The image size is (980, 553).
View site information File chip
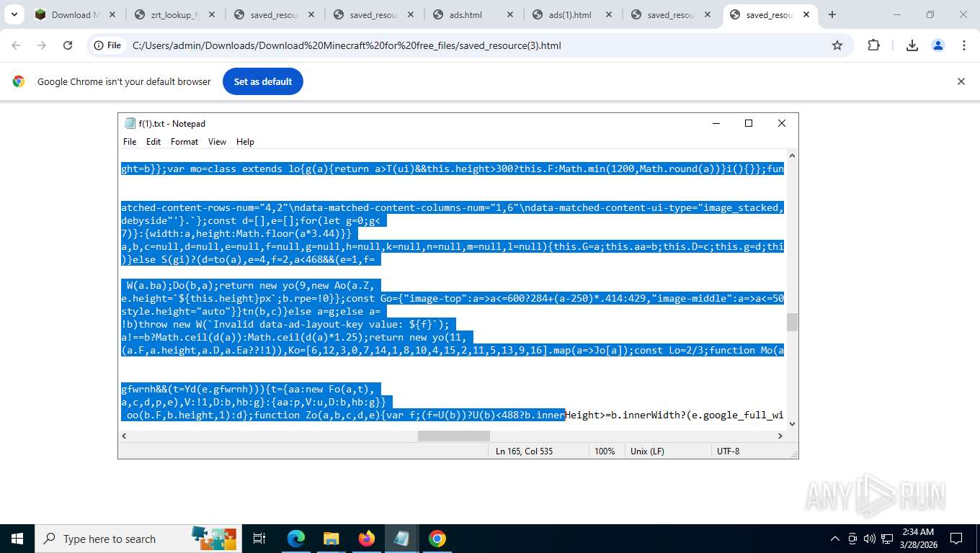[x=107, y=45]
